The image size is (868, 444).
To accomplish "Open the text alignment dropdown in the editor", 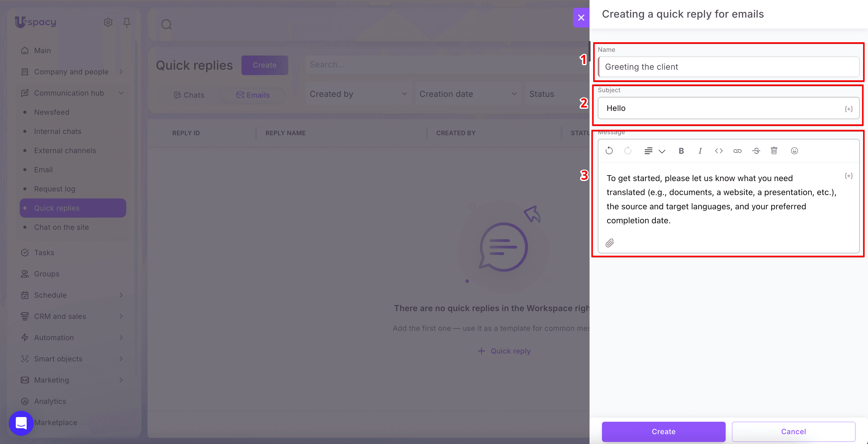I will click(x=654, y=151).
